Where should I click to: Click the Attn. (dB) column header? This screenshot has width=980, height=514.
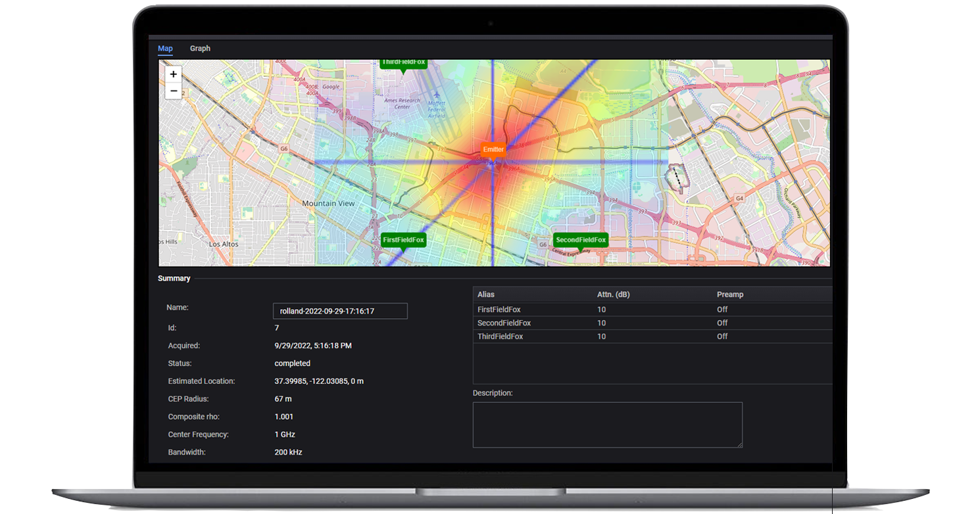(613, 294)
